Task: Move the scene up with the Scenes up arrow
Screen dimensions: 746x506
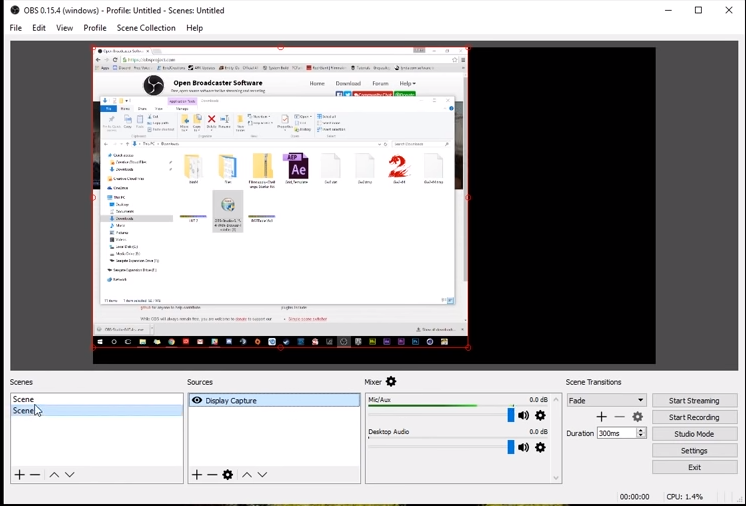Action: (x=54, y=475)
